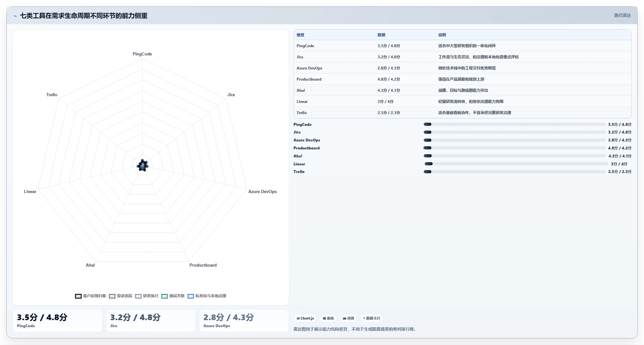644x345 pixels.
Task: Click the PingCode progress bar
Action: [515, 124]
